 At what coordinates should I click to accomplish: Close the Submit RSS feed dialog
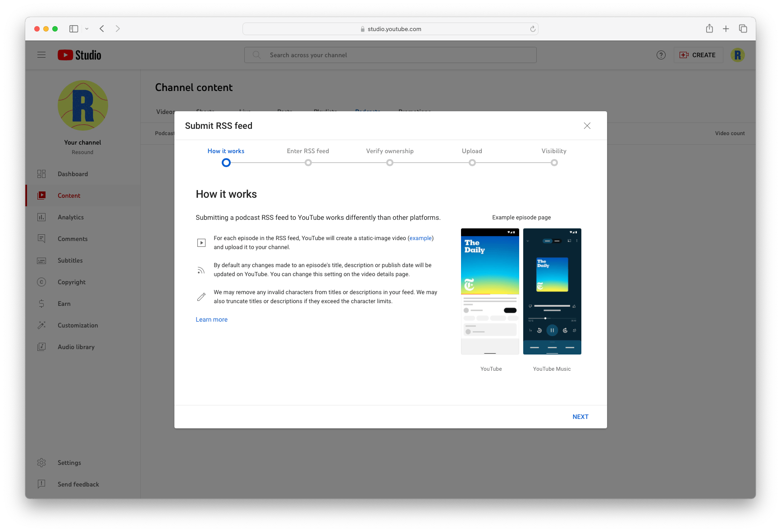pos(587,126)
